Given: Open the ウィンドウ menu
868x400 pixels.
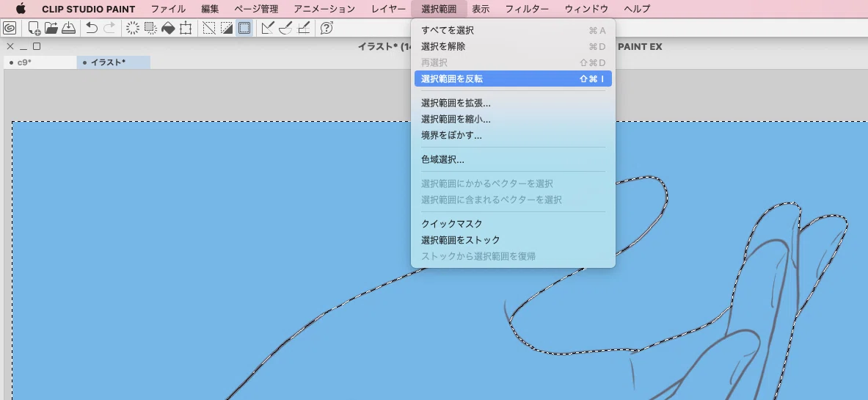Looking at the screenshot, I should click(586, 9).
